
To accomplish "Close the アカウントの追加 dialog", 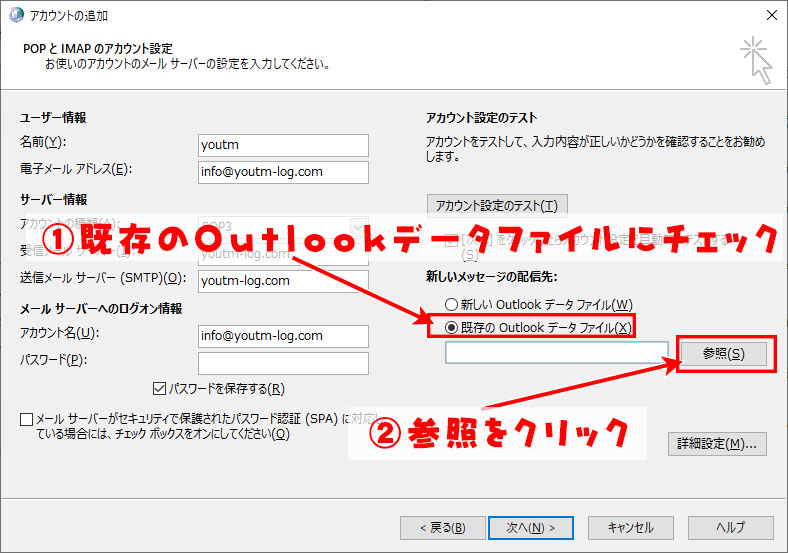I will pyautogui.click(x=772, y=16).
